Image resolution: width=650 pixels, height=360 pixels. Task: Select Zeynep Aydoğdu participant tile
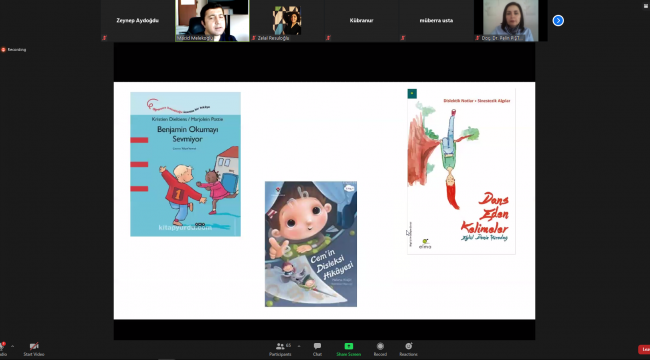[138, 21]
